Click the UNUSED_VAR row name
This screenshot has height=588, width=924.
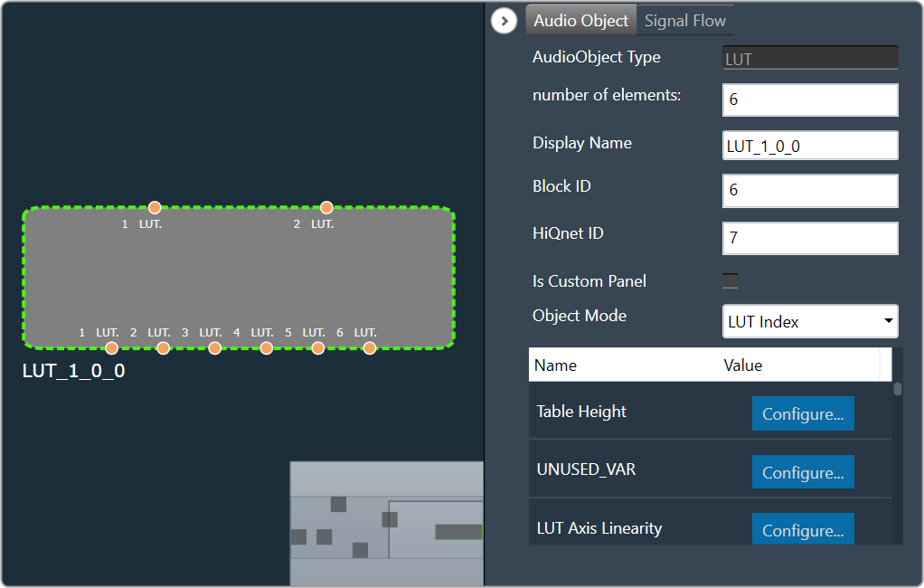(586, 469)
